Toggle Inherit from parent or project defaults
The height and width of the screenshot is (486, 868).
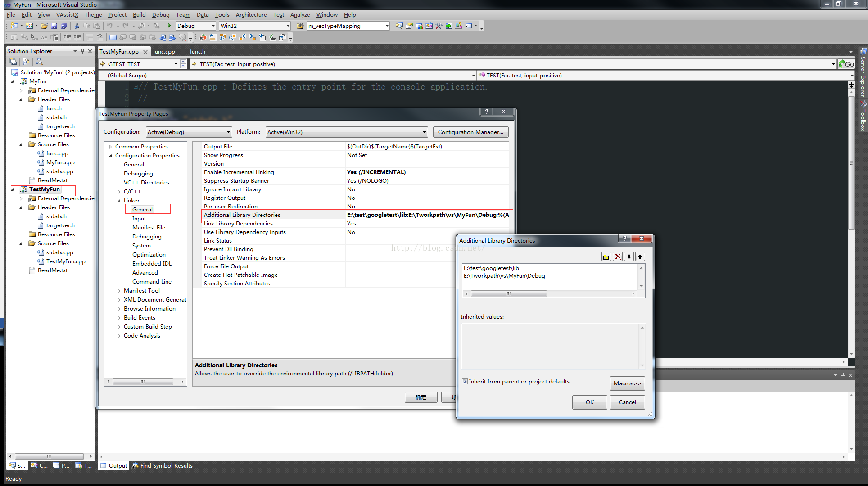(x=465, y=382)
